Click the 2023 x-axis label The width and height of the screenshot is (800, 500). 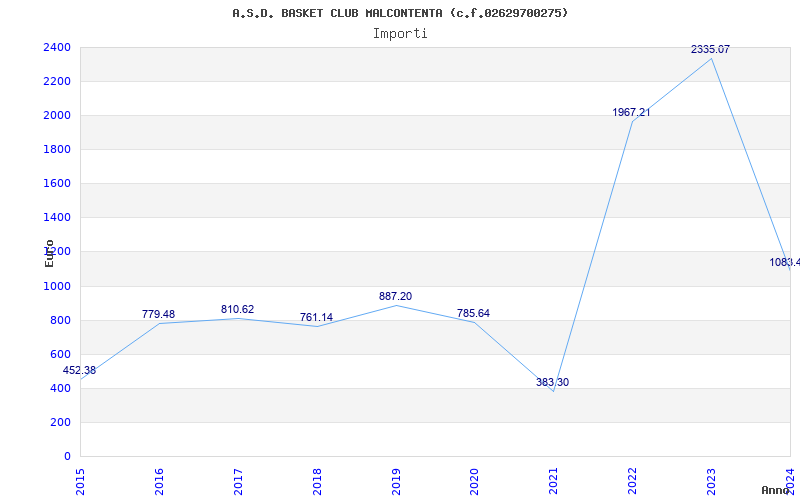[x=711, y=481]
